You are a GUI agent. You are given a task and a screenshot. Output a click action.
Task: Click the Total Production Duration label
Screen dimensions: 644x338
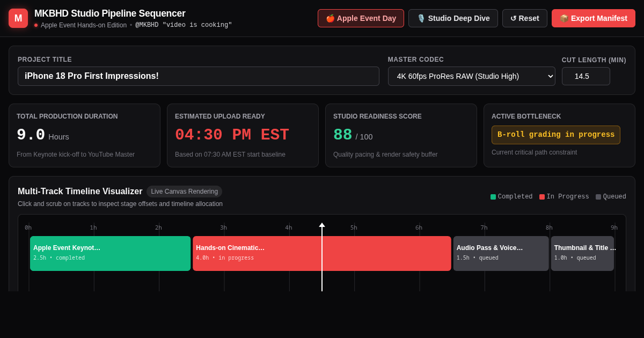(67, 116)
